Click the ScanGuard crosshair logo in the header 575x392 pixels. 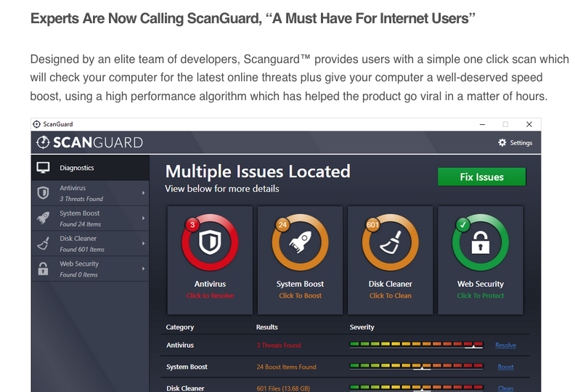(43, 142)
